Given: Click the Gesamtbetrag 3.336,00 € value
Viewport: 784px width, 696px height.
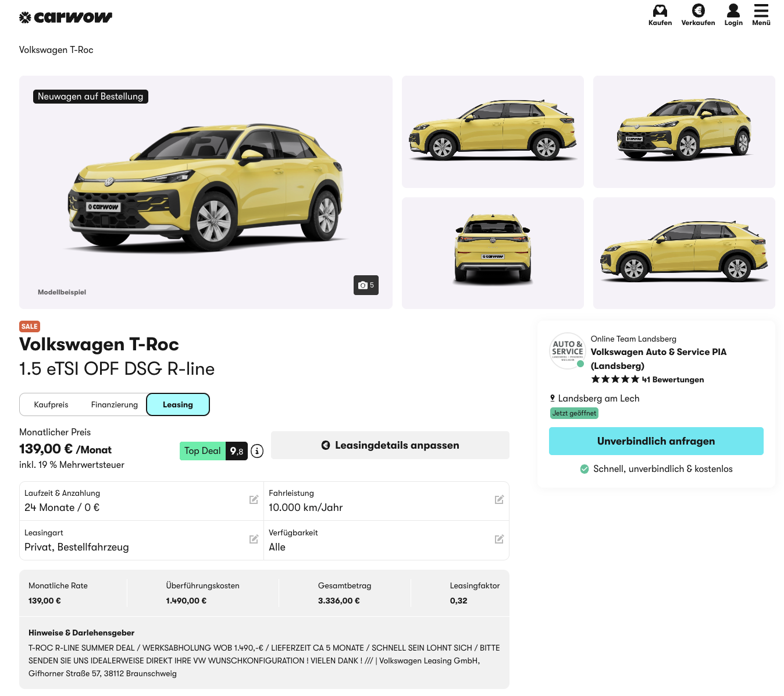Looking at the screenshot, I should [x=339, y=601].
